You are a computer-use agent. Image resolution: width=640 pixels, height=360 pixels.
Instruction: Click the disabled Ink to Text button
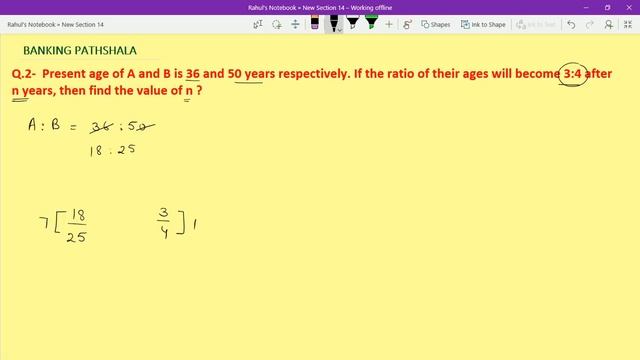[x=536, y=24]
